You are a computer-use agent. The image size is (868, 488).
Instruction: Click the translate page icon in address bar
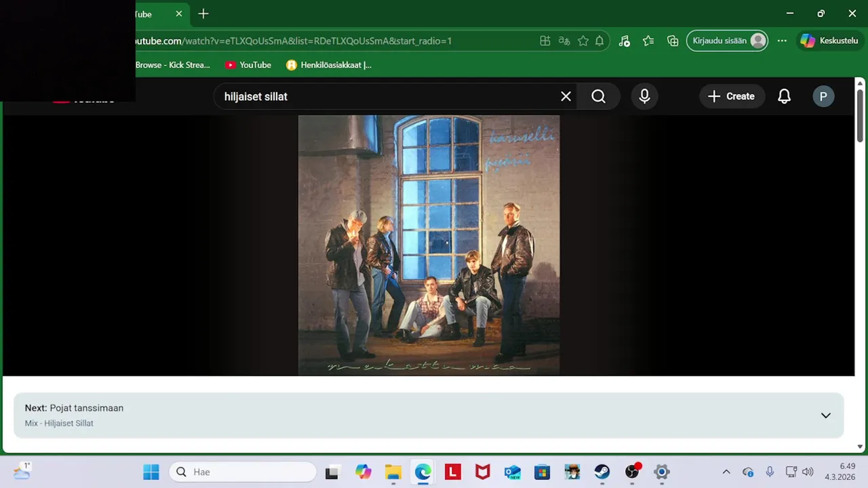[x=564, y=41]
